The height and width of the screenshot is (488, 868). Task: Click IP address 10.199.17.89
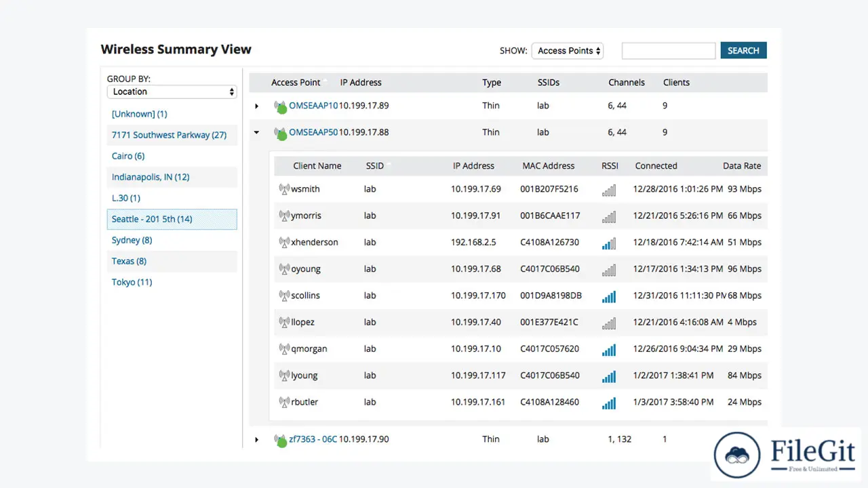[x=363, y=106]
